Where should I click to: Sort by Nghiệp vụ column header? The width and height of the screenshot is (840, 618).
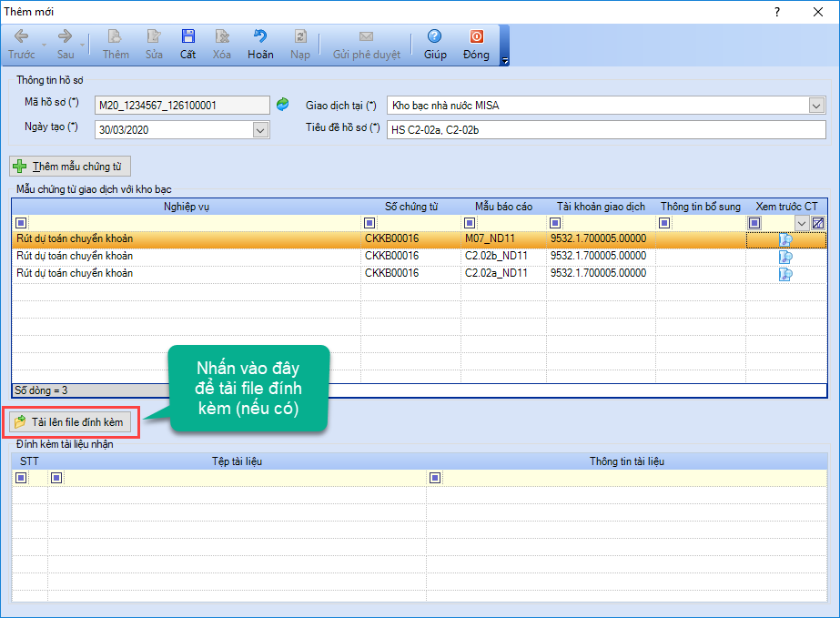coord(187,207)
